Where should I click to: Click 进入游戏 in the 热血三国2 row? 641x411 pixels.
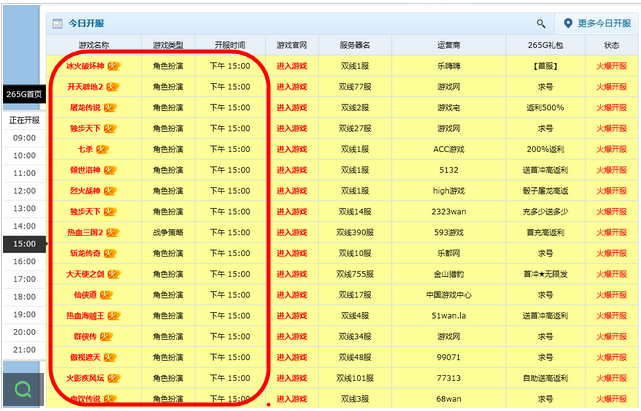(291, 232)
